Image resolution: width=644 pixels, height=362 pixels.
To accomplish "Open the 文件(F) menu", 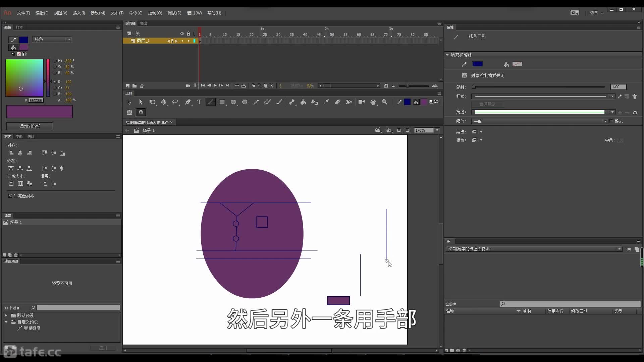I will [23, 13].
